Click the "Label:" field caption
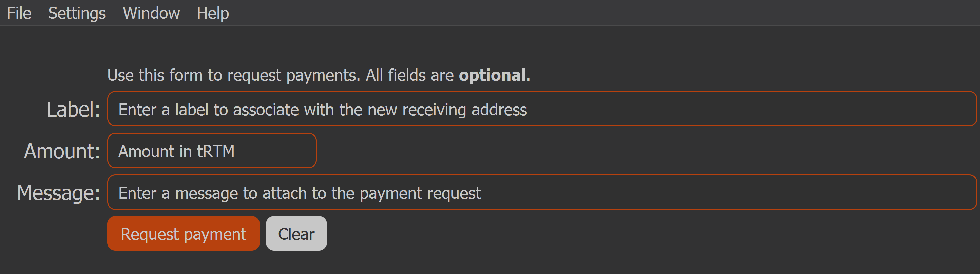The width and height of the screenshot is (980, 274). [73, 110]
